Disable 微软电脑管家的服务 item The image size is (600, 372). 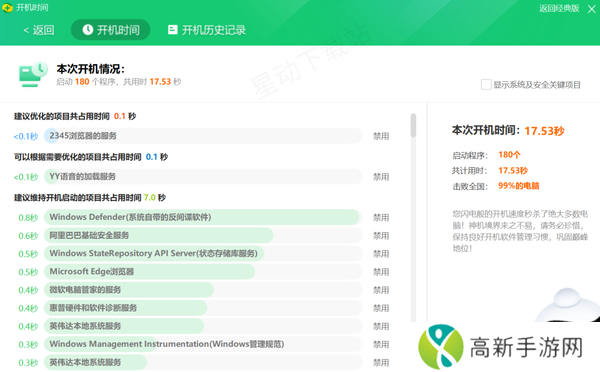[x=381, y=290]
